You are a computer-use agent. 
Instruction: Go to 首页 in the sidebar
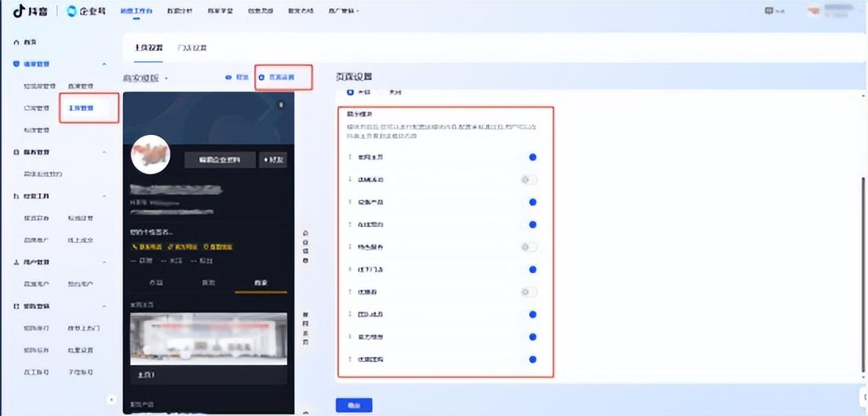tap(30, 42)
